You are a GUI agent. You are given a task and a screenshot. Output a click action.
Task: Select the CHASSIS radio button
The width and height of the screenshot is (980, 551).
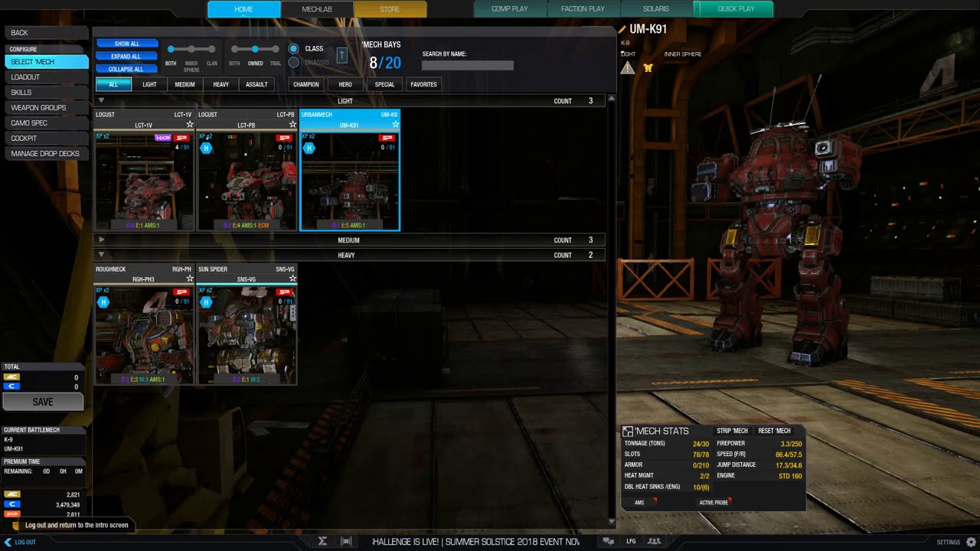[293, 62]
